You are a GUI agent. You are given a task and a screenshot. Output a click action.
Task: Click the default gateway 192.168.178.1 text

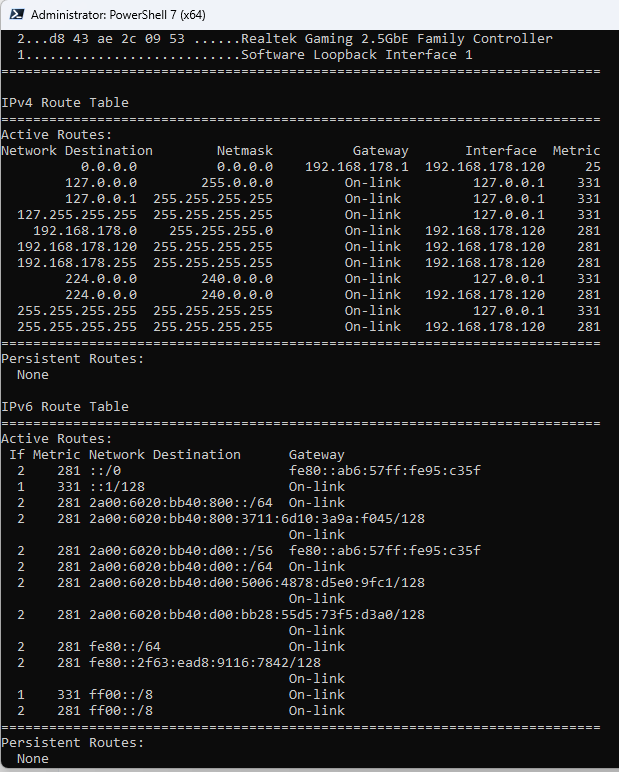[x=357, y=167]
